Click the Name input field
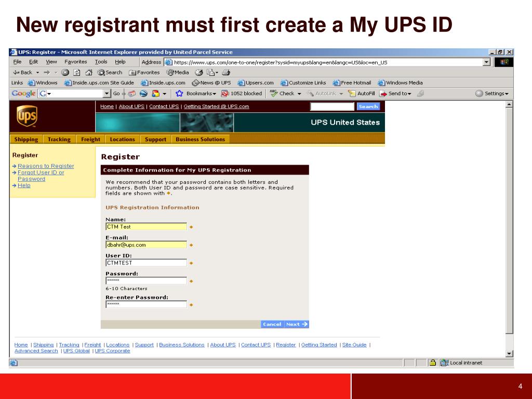Screen dimensions: 532x399 146,227
